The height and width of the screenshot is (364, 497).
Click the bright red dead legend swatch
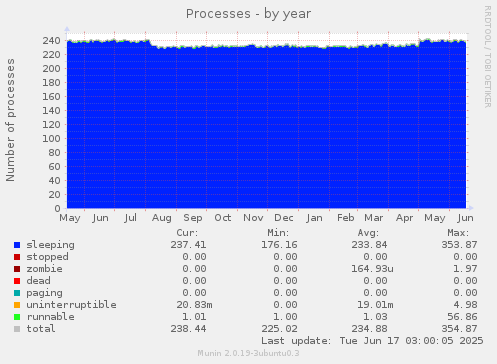pyautogui.click(x=17, y=281)
